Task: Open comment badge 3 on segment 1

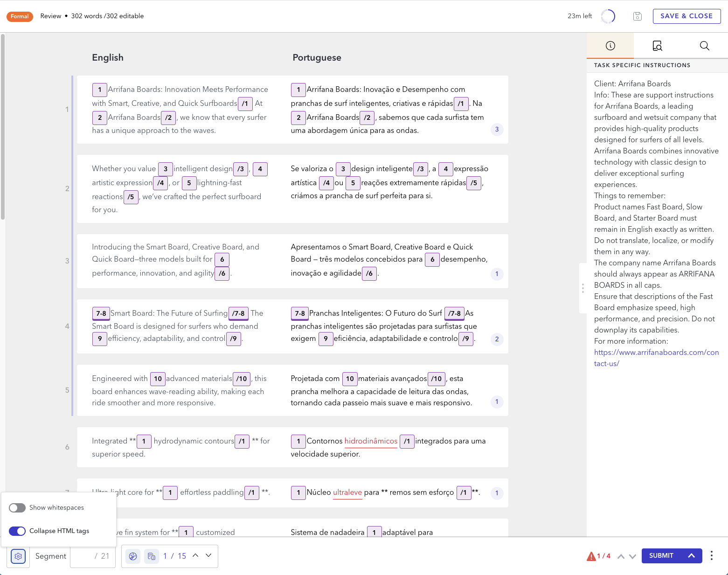Action: (497, 130)
